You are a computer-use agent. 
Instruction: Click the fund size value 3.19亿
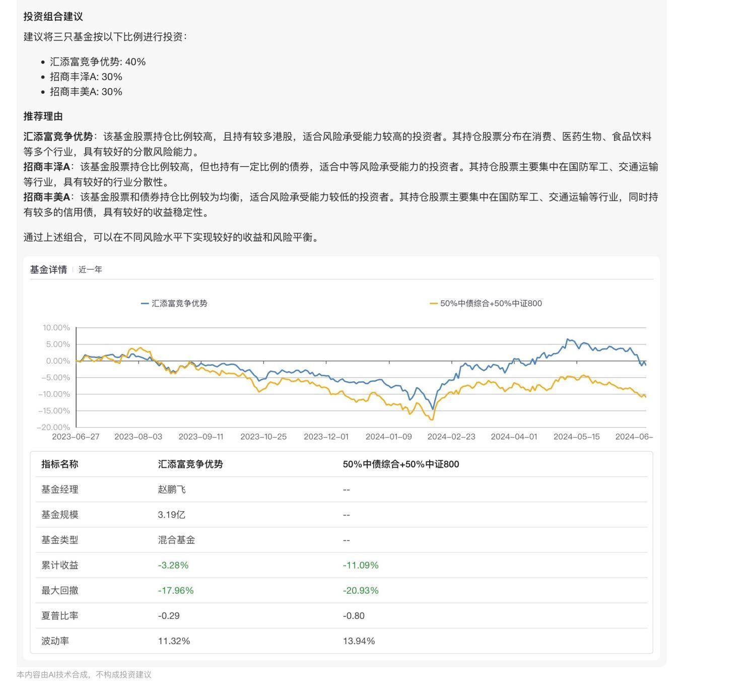point(172,515)
